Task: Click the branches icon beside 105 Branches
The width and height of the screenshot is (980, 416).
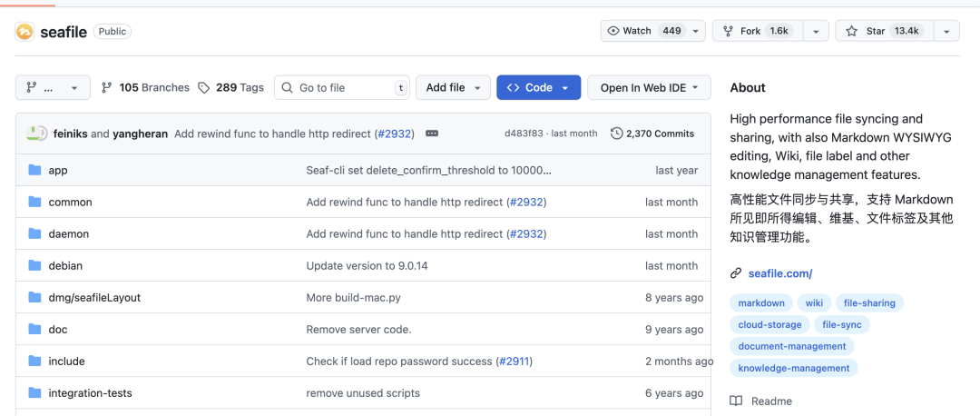Action: [x=107, y=87]
